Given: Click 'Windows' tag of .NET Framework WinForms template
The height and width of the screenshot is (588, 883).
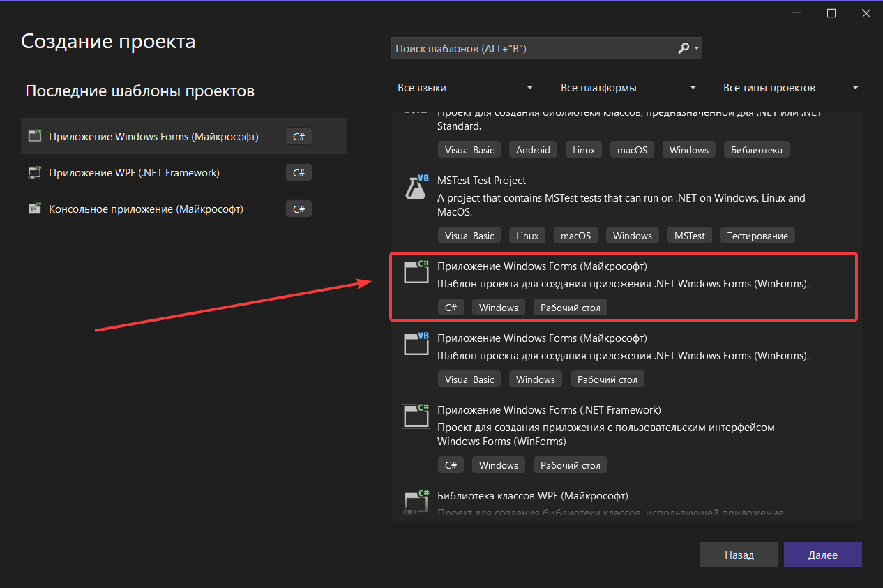Looking at the screenshot, I should [x=499, y=465].
